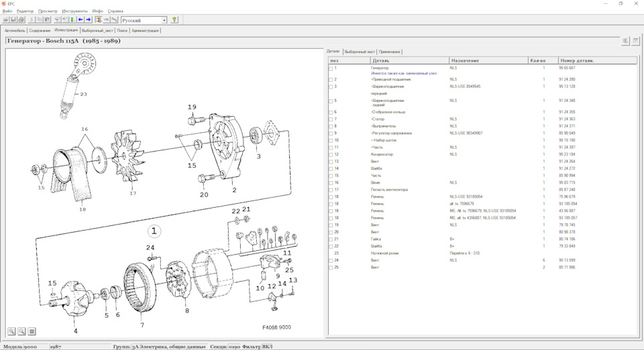Check the box for position 8 Выпрямитель
The image size is (644, 350).
[x=331, y=126]
